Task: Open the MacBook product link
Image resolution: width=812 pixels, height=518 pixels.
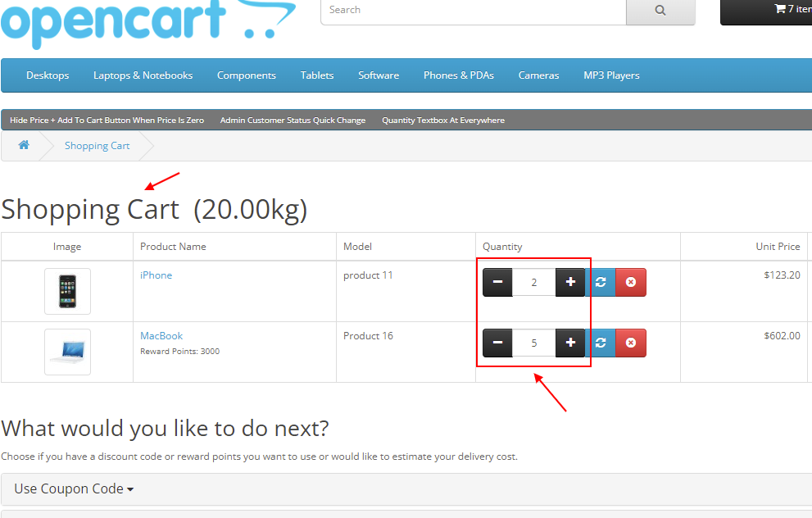Action: tap(161, 336)
